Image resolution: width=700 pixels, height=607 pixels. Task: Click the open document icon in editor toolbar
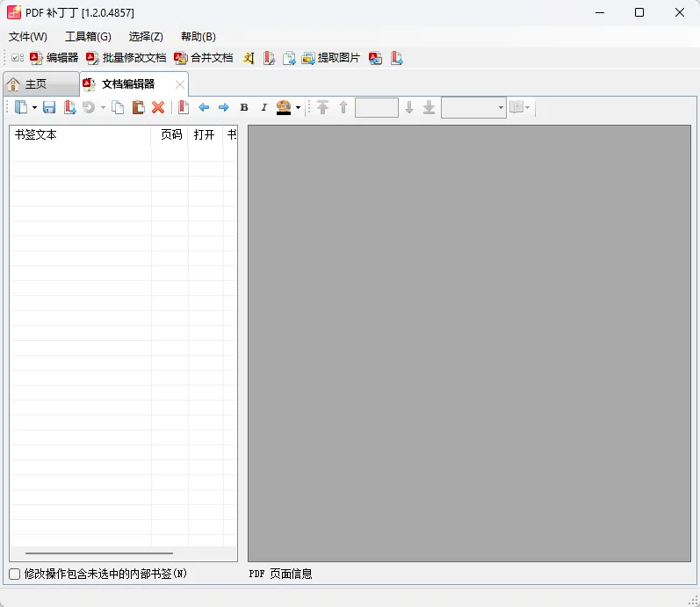[x=21, y=107]
